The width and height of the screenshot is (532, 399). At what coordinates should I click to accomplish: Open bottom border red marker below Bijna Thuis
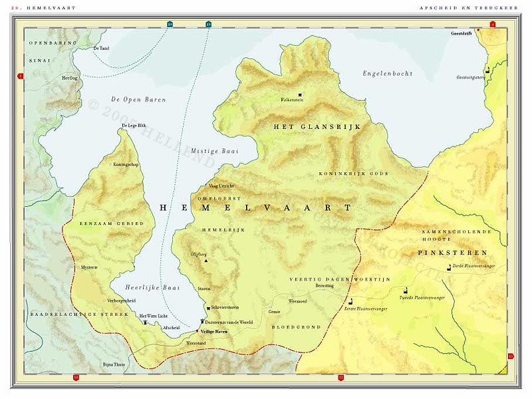76,377
